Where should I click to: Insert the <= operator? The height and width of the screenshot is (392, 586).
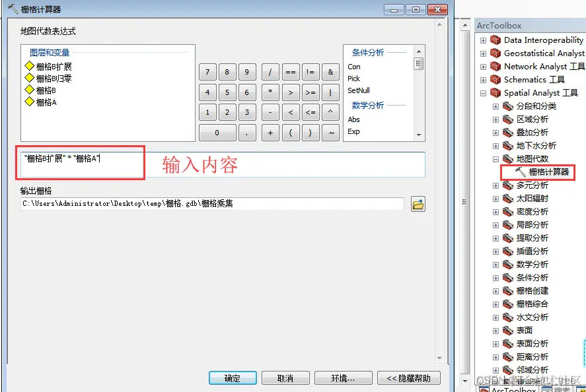pyautogui.click(x=311, y=112)
